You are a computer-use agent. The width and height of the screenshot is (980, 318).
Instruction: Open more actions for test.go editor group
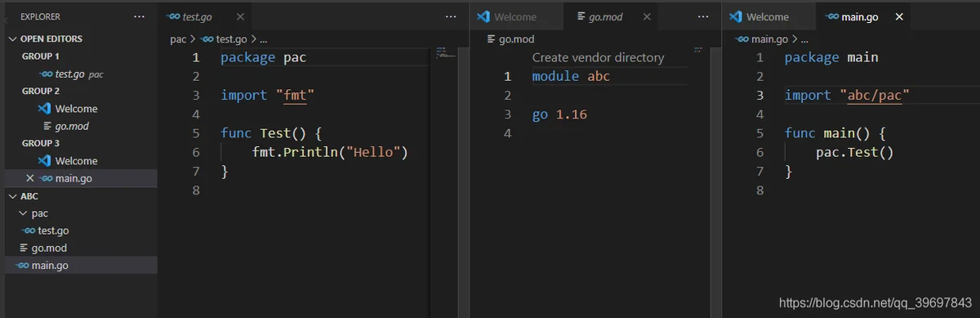451,16
